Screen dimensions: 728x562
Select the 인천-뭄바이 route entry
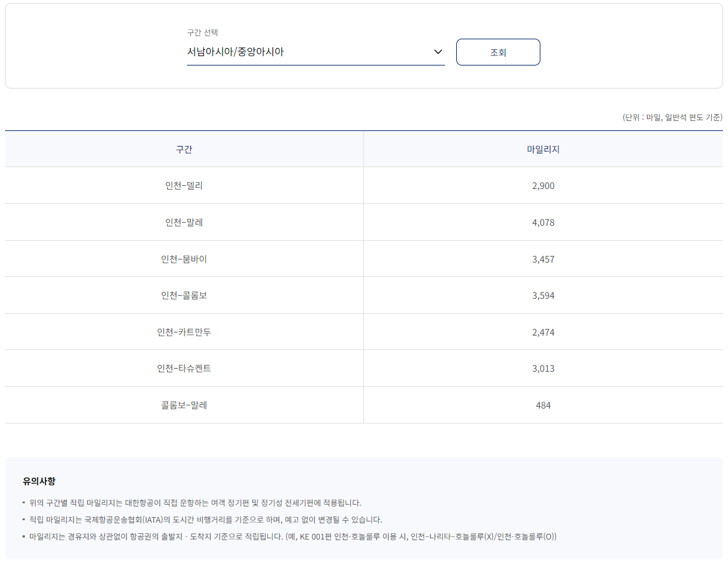click(184, 258)
